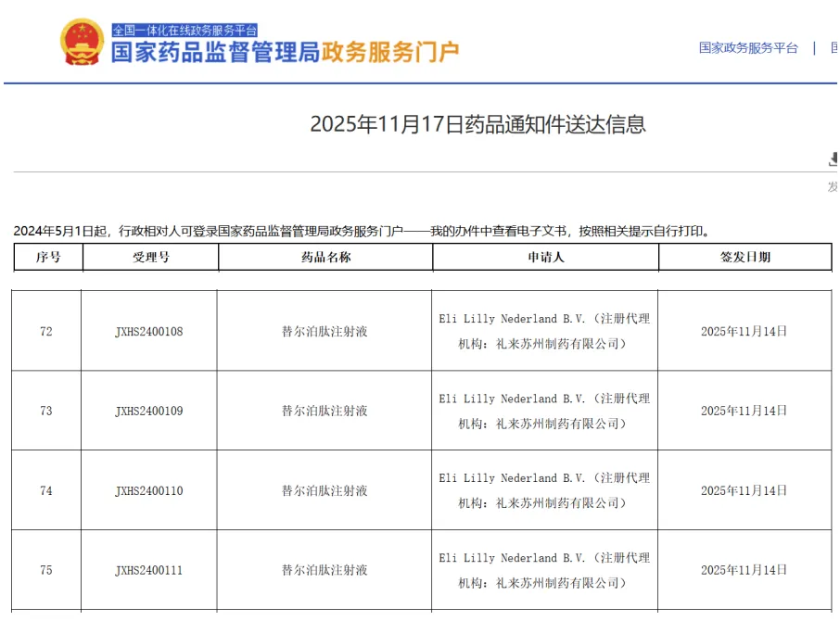The image size is (840, 621).
Task: Click the applicant cell in row 73
Action: tap(544, 411)
